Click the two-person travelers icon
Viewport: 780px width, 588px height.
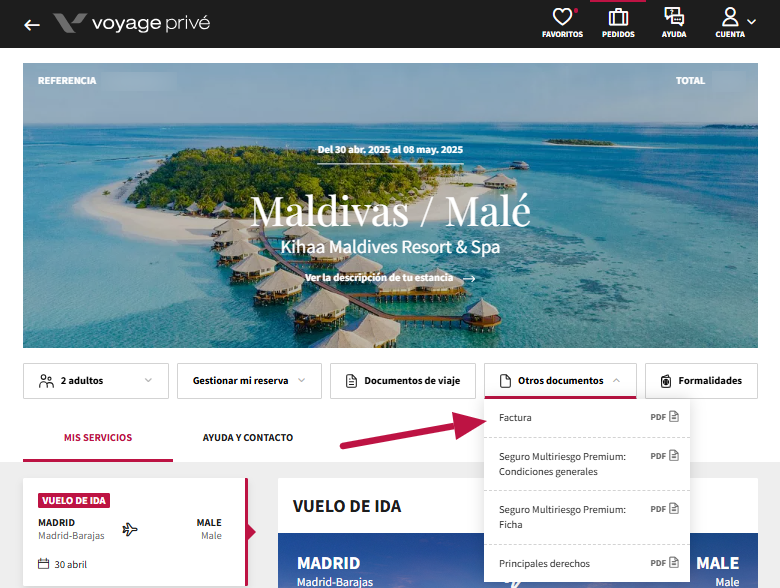[x=46, y=381]
